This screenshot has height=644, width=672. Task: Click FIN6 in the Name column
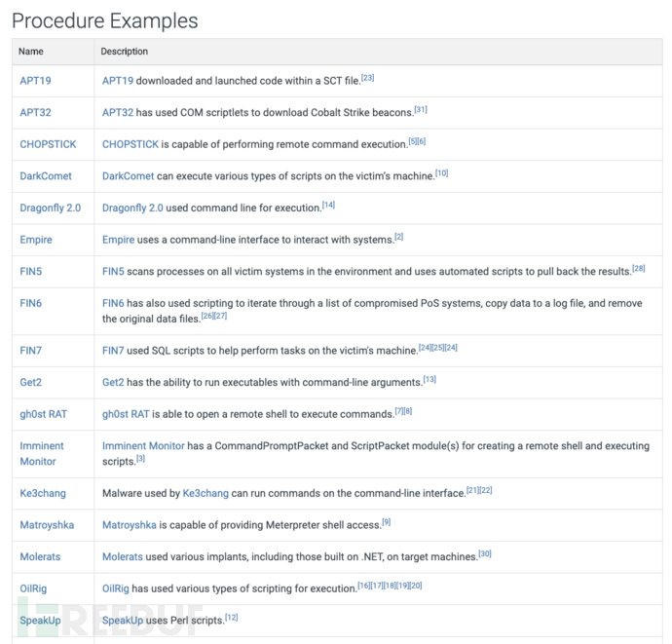coord(30,303)
